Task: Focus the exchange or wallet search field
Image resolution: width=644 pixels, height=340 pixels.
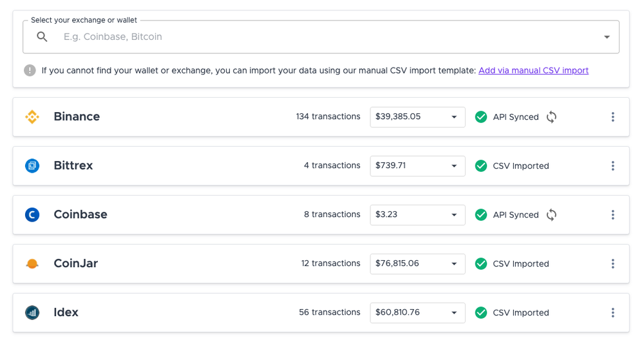Action: 321,37
